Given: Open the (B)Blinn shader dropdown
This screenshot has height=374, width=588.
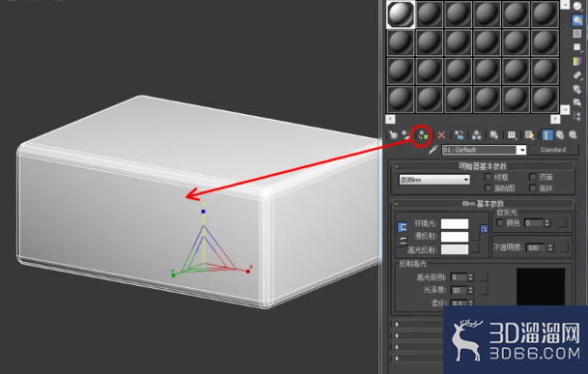Looking at the screenshot, I should (x=434, y=180).
